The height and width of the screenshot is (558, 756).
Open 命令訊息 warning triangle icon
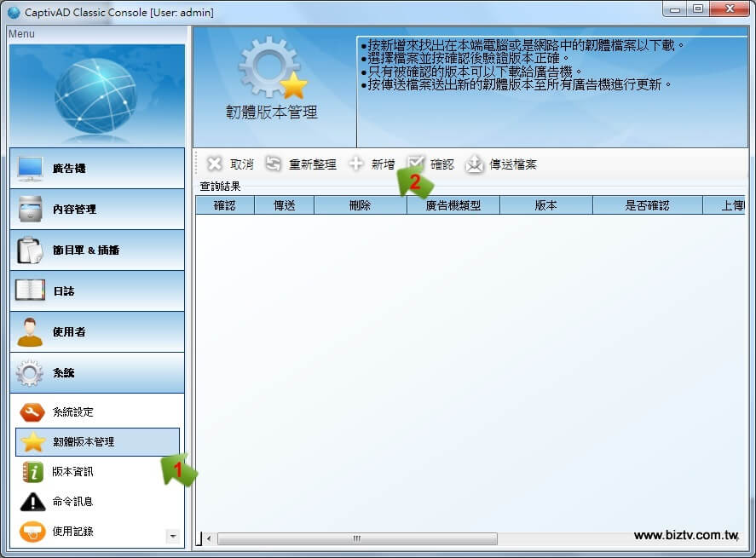coord(32,502)
